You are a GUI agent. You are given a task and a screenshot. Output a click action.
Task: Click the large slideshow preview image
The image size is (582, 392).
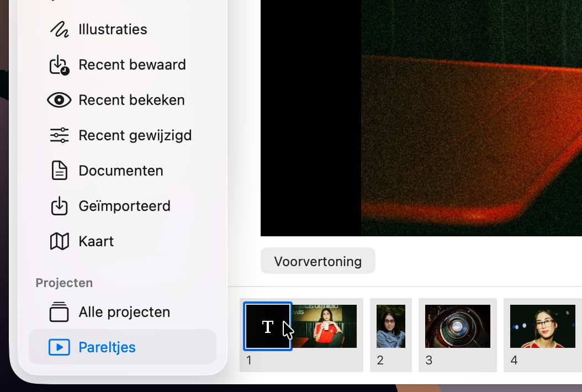coord(421,118)
